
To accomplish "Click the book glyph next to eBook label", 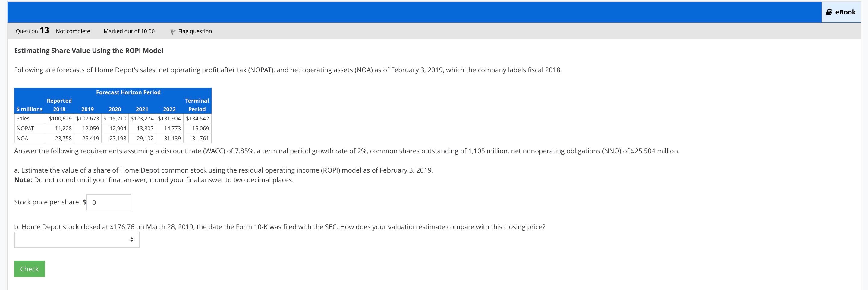I will tap(830, 12).
